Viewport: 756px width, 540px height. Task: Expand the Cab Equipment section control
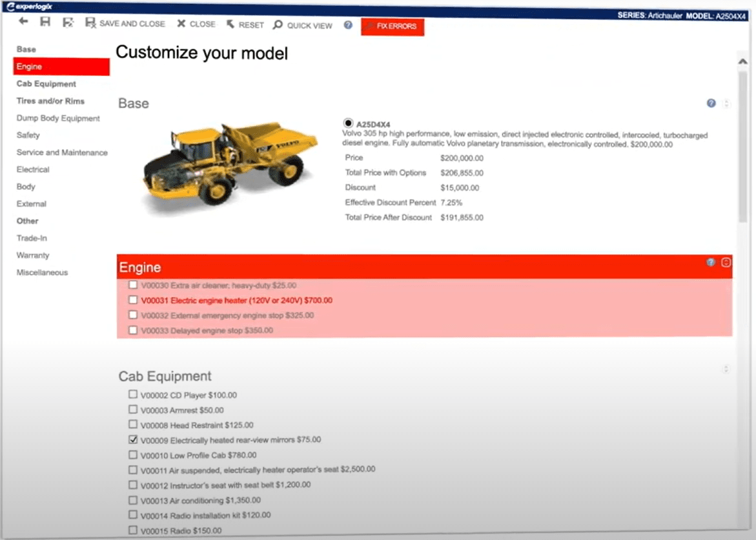[726, 369]
